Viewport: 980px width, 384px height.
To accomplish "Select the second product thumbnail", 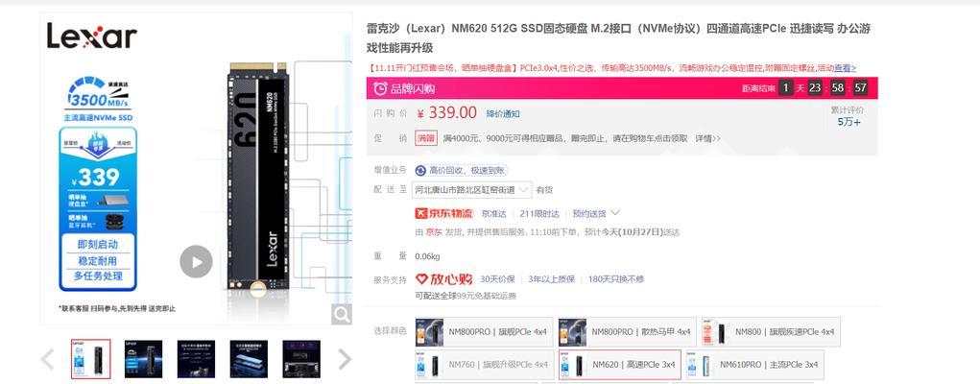I will [143, 359].
